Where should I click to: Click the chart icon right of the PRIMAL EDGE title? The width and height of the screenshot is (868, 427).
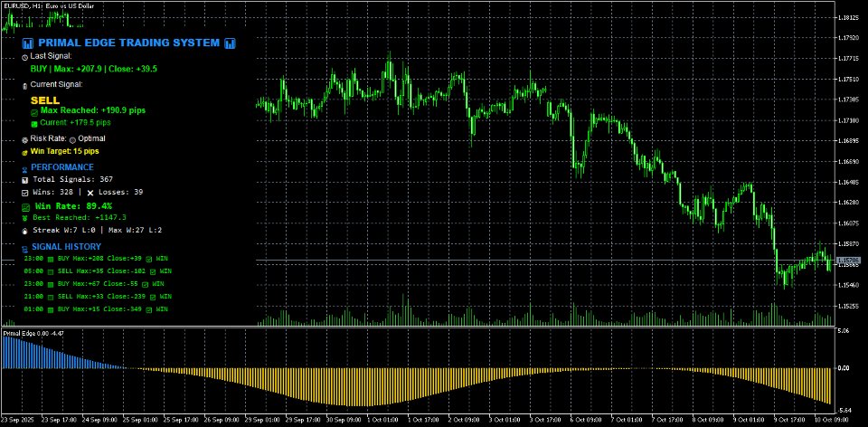(x=231, y=43)
